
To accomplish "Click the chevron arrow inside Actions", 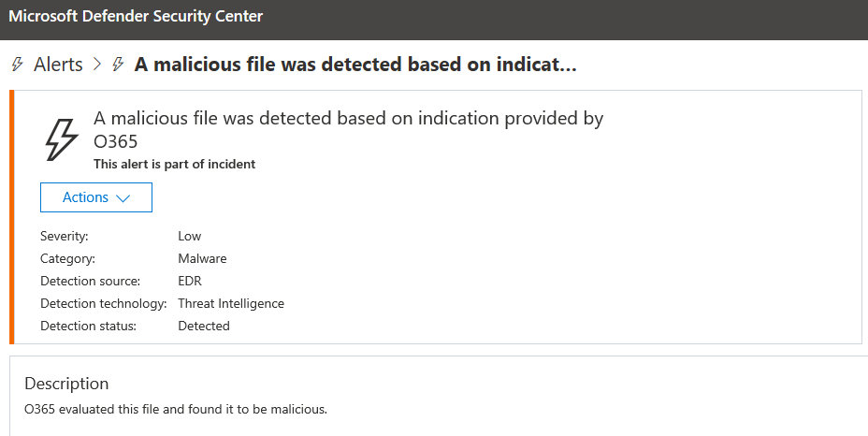I will (122, 198).
